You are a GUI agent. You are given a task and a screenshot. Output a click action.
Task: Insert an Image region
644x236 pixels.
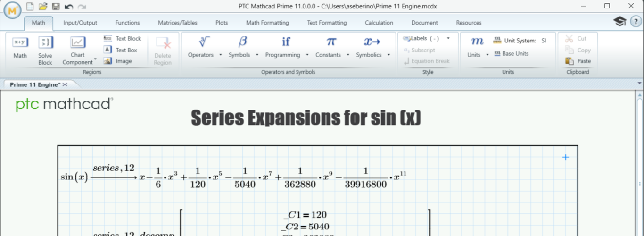(x=107, y=61)
